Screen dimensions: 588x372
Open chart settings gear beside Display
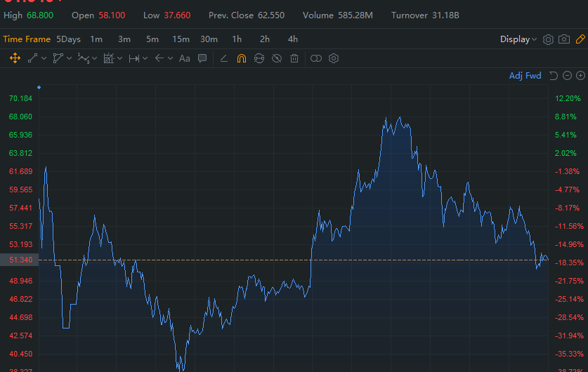[548, 39]
